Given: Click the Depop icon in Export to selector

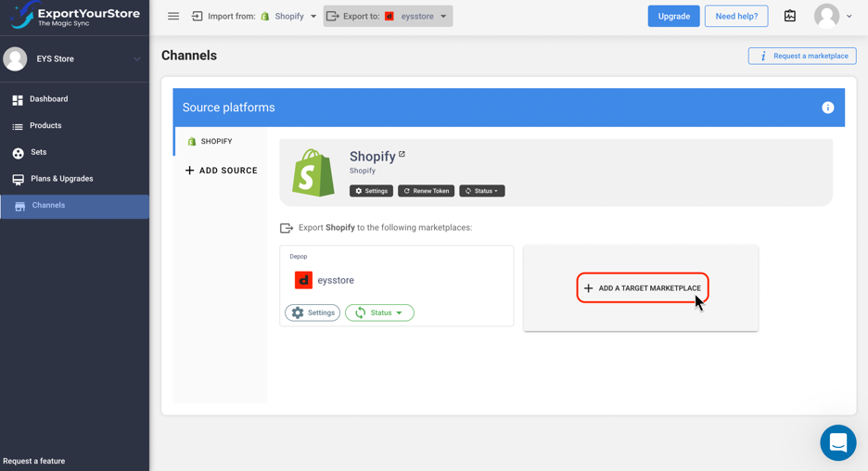Looking at the screenshot, I should (x=389, y=16).
